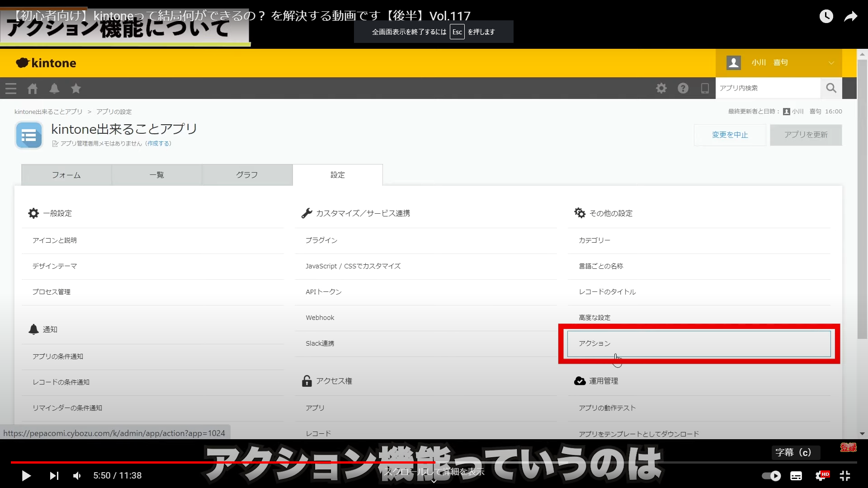
Task: Open YouTube quality settings gear menu
Action: point(821,476)
